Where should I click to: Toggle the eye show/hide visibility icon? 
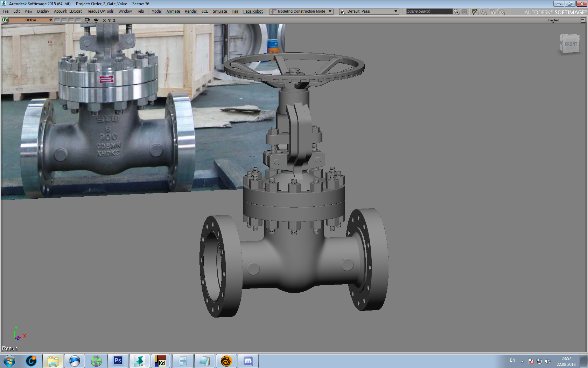point(96,20)
